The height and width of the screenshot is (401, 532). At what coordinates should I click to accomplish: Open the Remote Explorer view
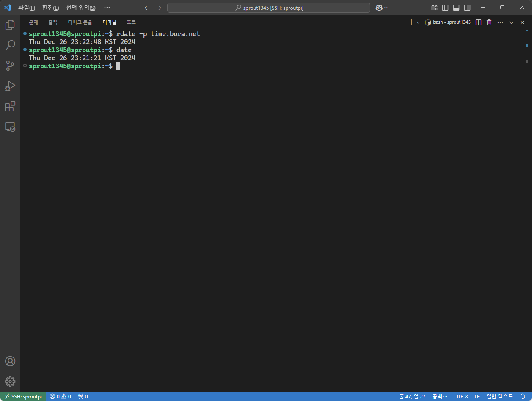click(x=10, y=127)
